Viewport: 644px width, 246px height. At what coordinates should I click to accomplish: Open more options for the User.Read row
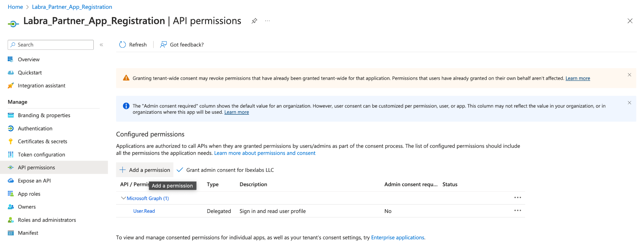518,210
